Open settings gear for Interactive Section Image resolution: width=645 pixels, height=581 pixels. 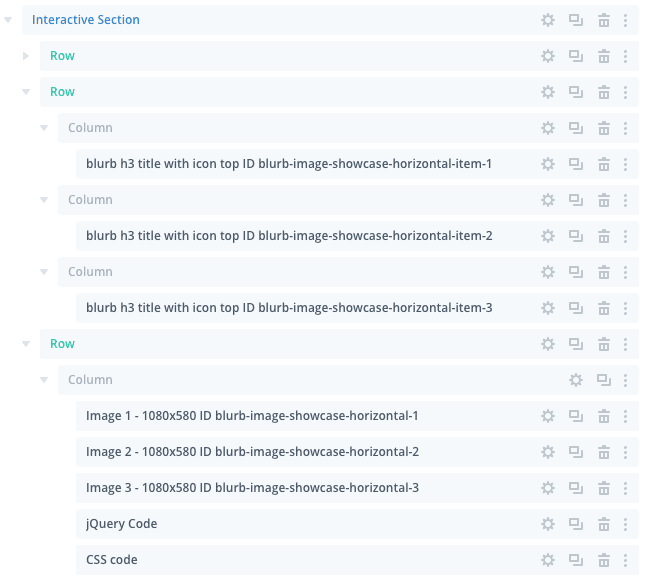(548, 20)
